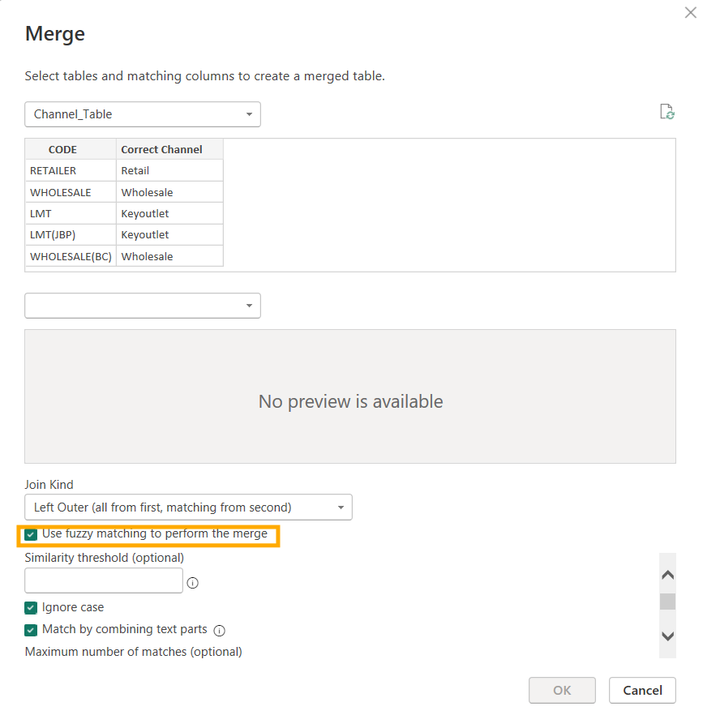Click Keyoutlet cell in LMT(JBP) row
This screenshot has height=728, width=703.
point(169,235)
